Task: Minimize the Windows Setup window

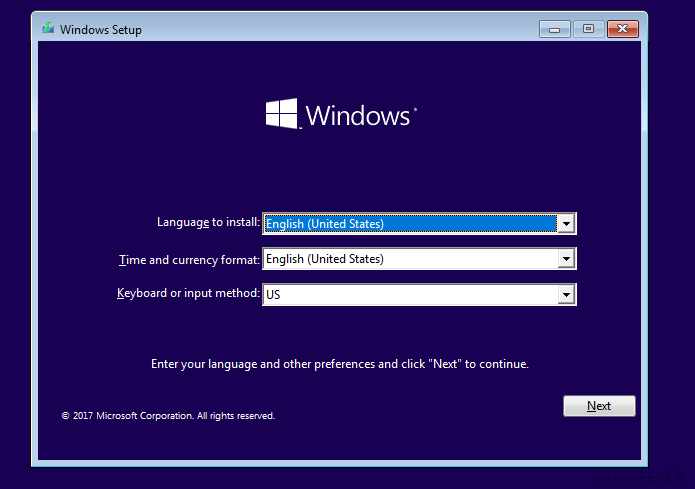Action: [x=554, y=30]
